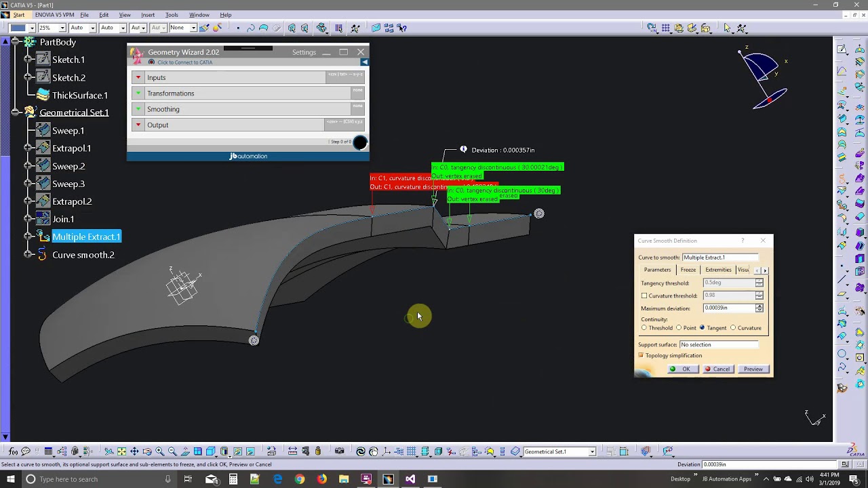Image resolution: width=868 pixels, height=488 pixels.
Task: Click the Step status circle in Geometry Wizard
Action: (x=360, y=142)
